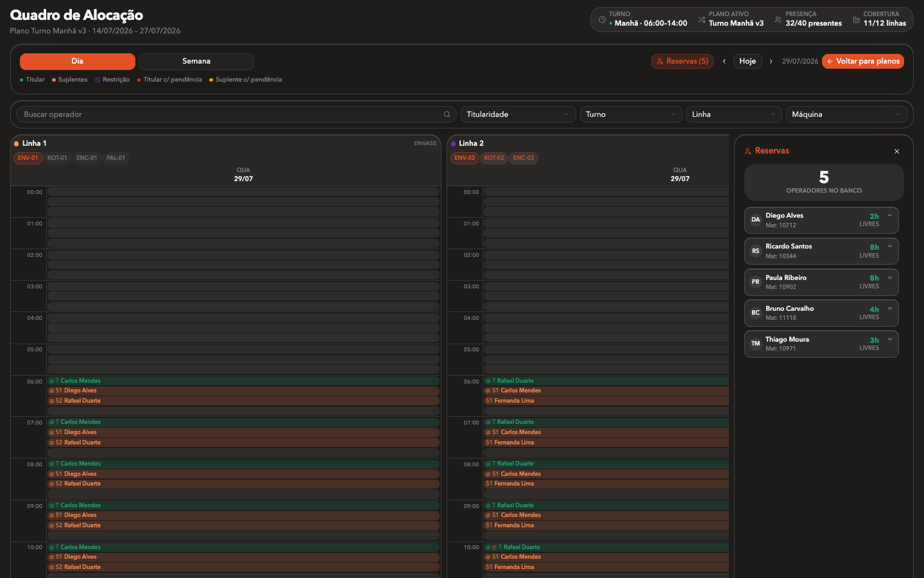Image resolution: width=924 pixels, height=578 pixels.
Task: Click ENVASE label on Linha 1
Action: 425,143
